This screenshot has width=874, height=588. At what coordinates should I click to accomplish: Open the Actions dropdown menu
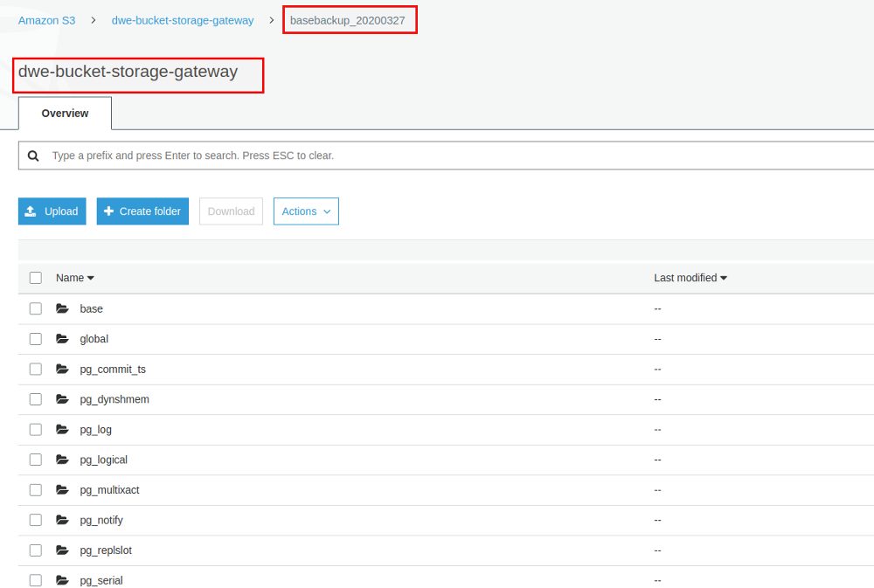pyautogui.click(x=306, y=211)
